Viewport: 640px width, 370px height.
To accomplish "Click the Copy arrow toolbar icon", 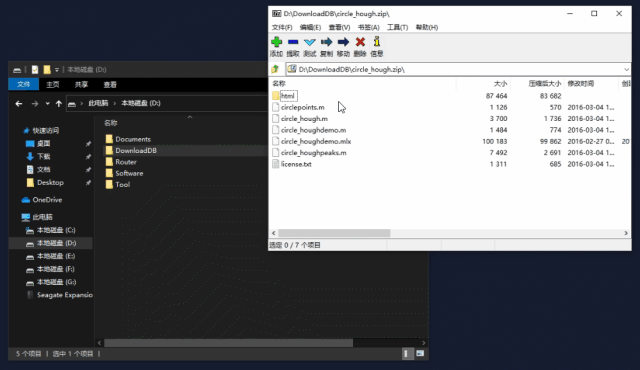I will pyautogui.click(x=327, y=42).
